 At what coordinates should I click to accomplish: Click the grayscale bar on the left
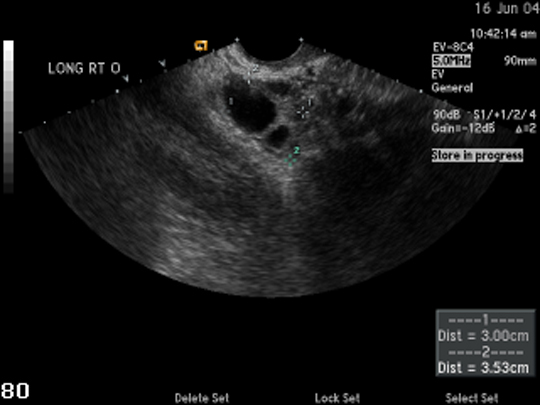click(9, 117)
